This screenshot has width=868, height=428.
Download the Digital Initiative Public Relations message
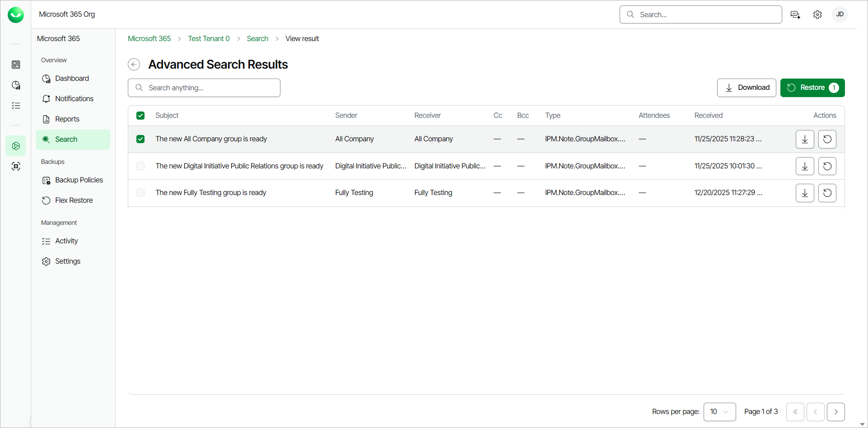(x=805, y=166)
